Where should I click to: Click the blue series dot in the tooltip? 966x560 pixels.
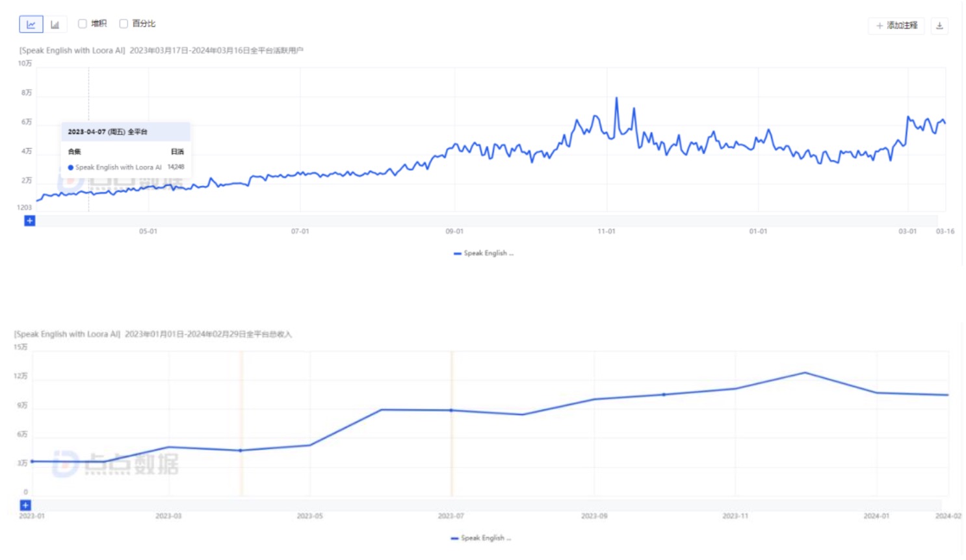71,168
